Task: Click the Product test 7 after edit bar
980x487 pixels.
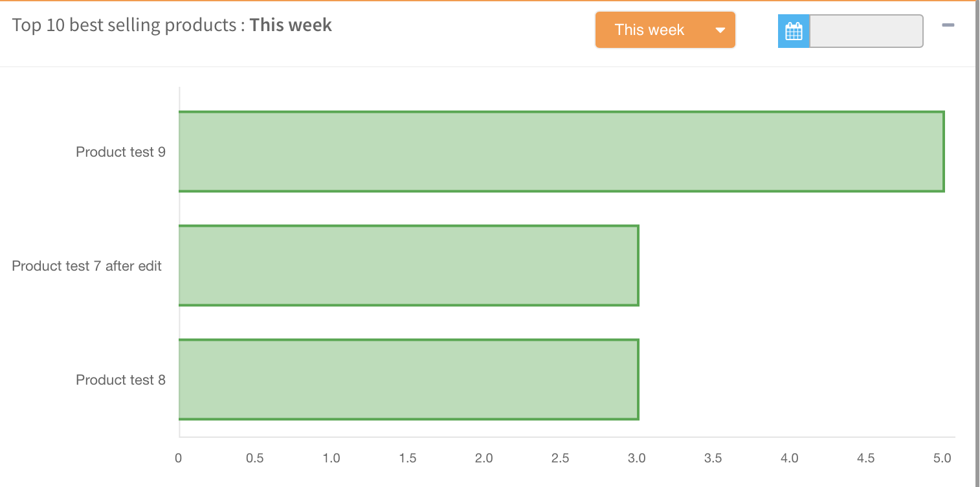Action: [x=408, y=266]
